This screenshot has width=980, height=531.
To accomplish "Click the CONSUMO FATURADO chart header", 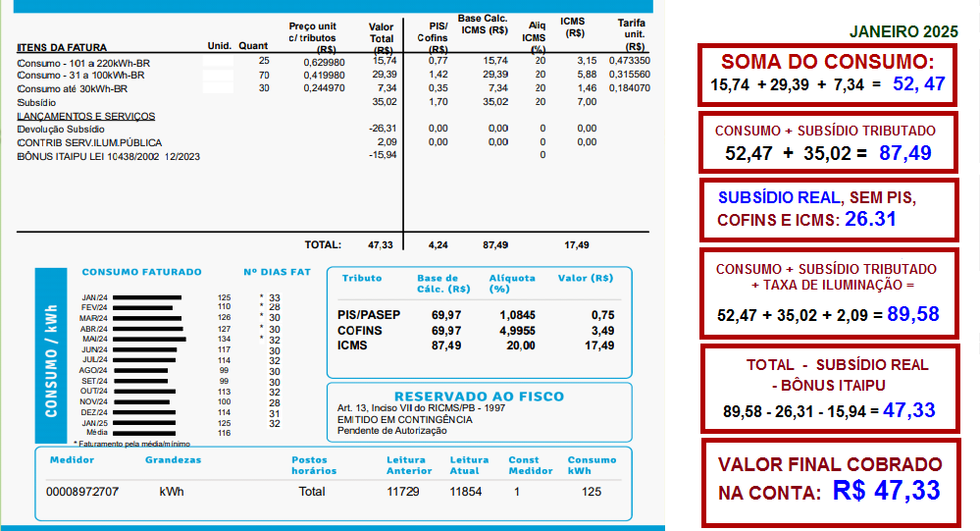I will click(x=141, y=272).
